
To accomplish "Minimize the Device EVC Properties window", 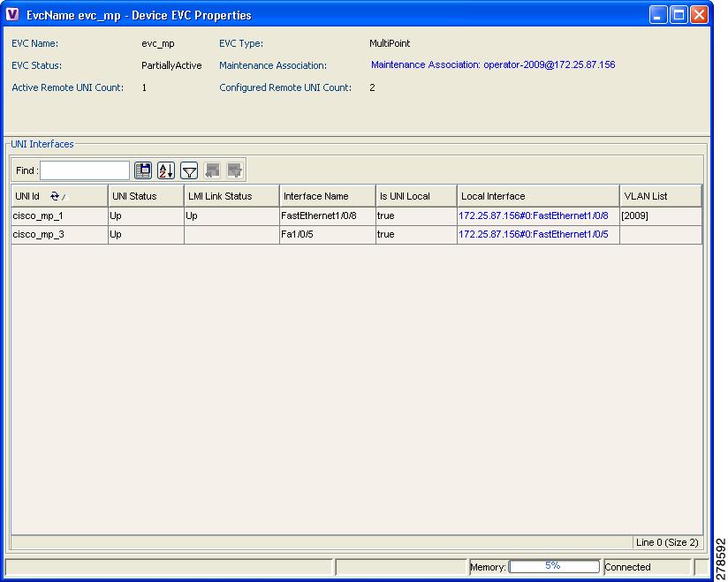I will [x=657, y=15].
